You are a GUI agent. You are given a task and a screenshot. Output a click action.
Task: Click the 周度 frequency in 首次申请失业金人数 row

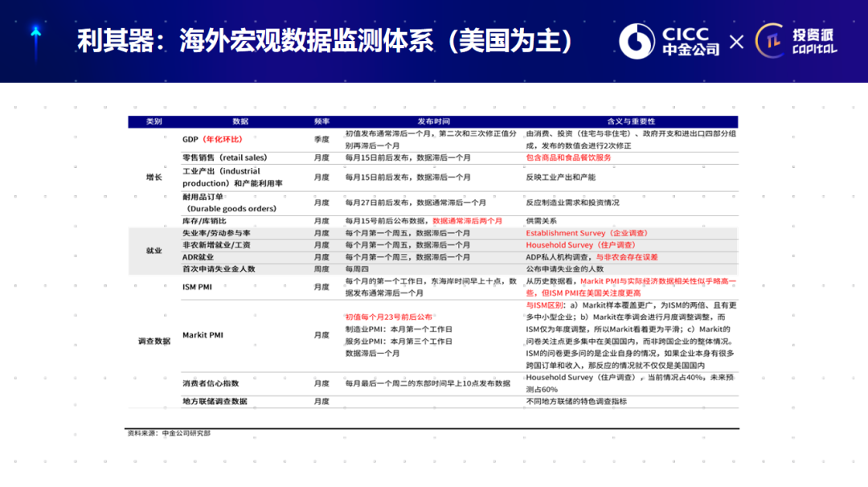(x=321, y=269)
